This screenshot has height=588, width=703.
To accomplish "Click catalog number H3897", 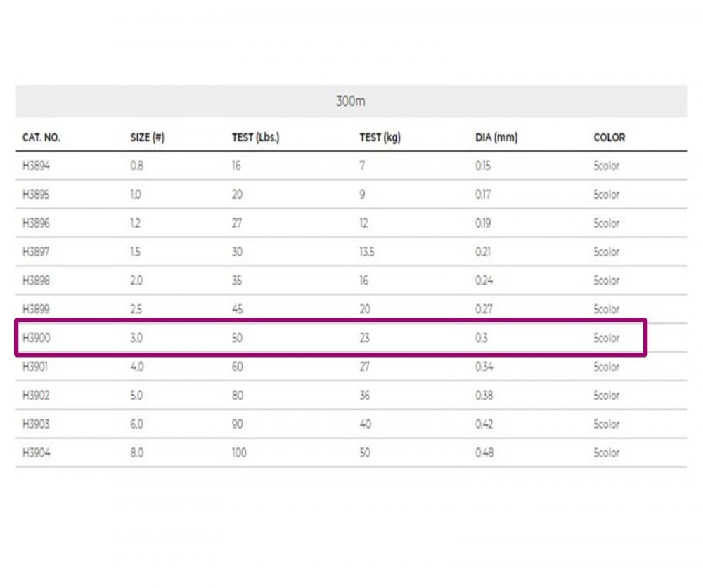I will pyautogui.click(x=37, y=252).
